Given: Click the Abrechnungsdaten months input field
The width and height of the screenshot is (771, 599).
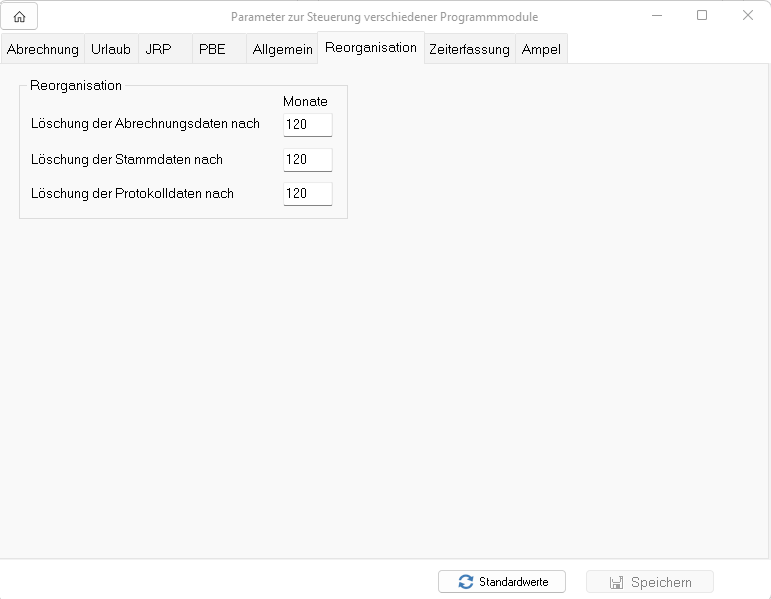Looking at the screenshot, I should [x=307, y=125].
